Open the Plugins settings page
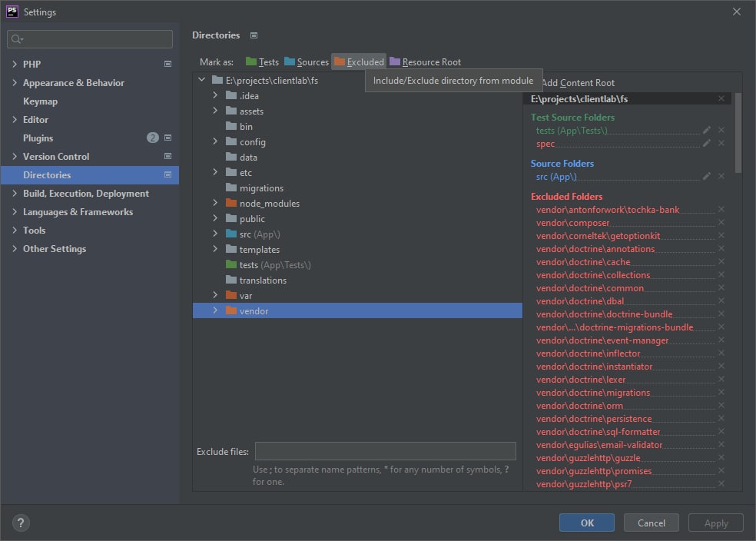The width and height of the screenshot is (756, 541). click(x=38, y=138)
